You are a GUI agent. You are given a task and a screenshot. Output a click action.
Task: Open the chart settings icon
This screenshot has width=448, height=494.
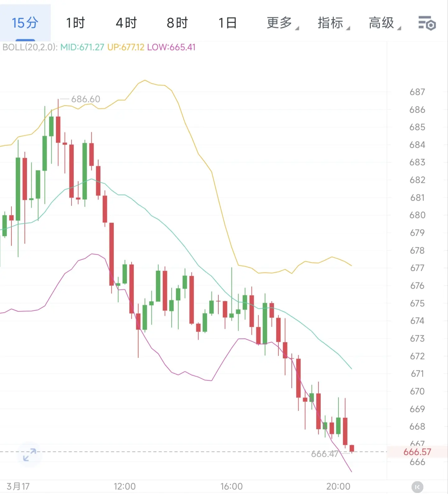coord(427,23)
